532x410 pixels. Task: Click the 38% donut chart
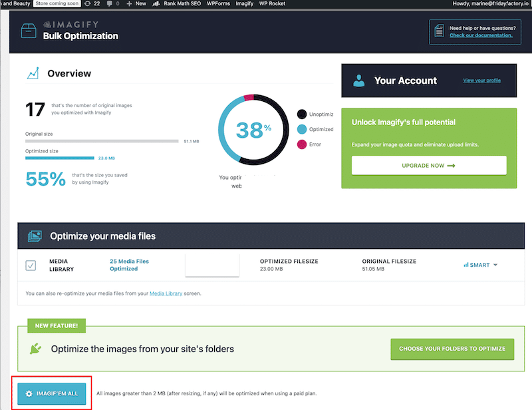point(253,130)
